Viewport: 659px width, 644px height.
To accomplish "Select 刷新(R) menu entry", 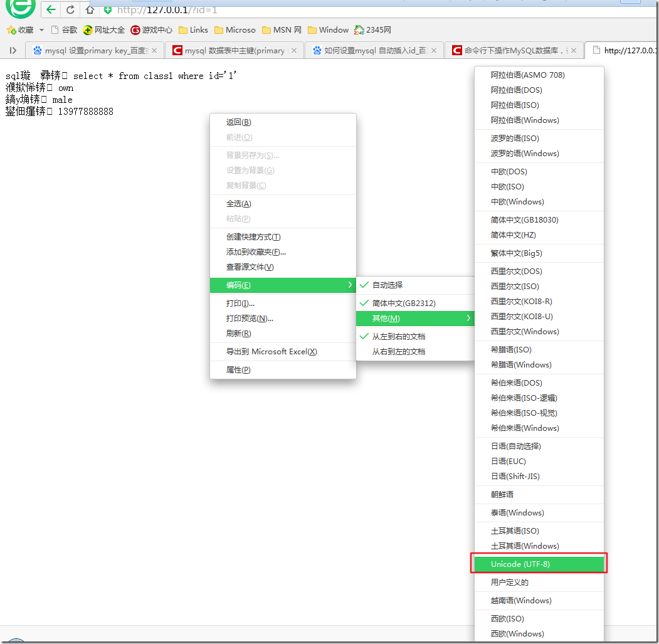I will pos(283,334).
